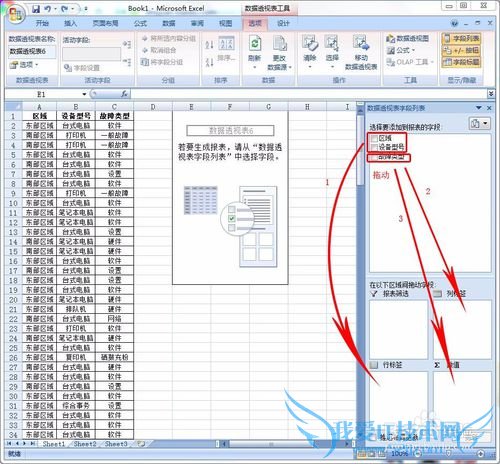Expand the formula bar
Screen dimensions: 500x464
tap(491, 94)
